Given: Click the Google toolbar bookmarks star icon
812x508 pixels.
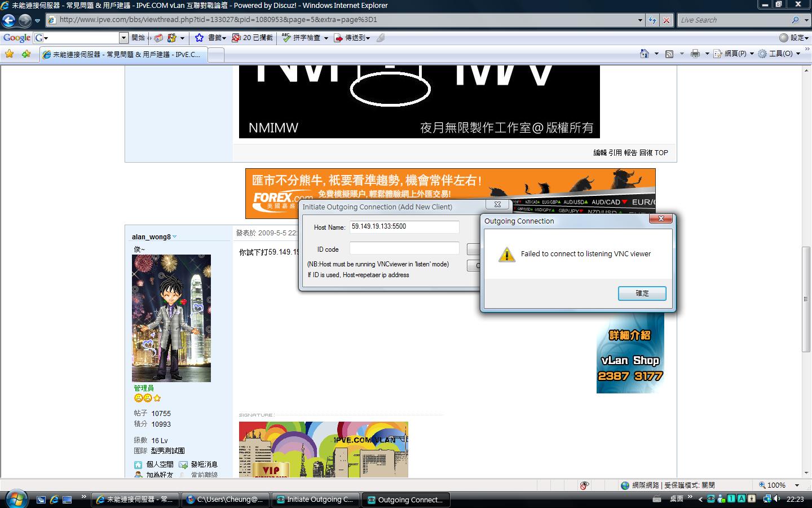Looking at the screenshot, I should [x=198, y=38].
